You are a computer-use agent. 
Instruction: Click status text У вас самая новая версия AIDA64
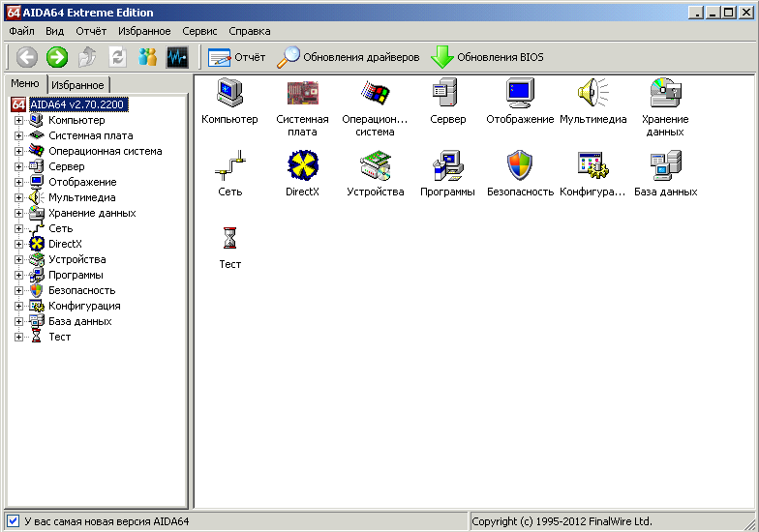tap(106, 521)
